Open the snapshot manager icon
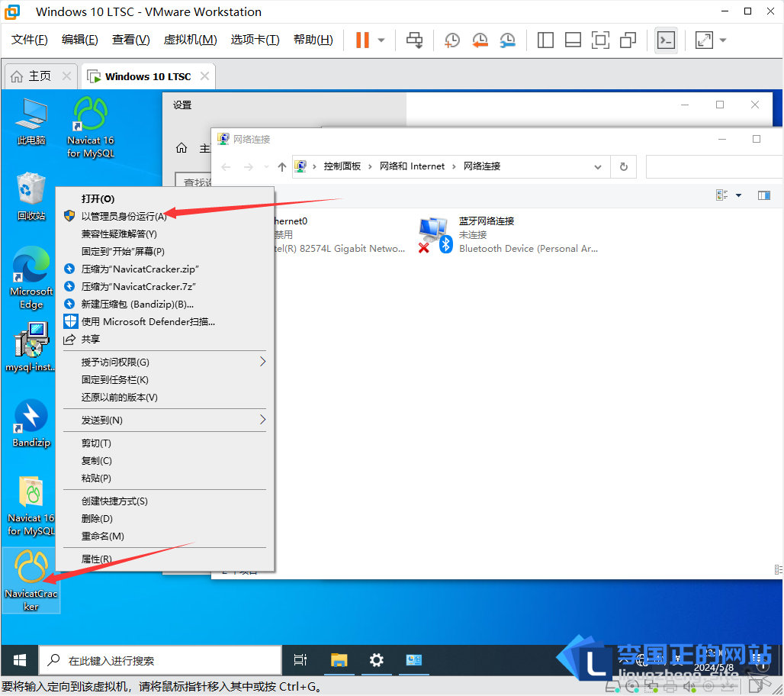The width and height of the screenshot is (784, 696). click(x=507, y=40)
